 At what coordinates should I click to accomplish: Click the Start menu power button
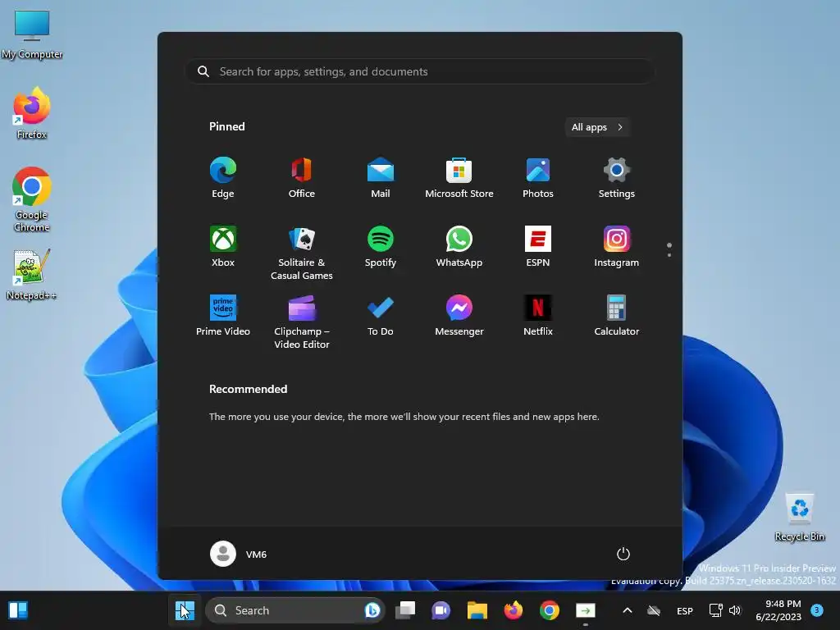[x=623, y=554]
